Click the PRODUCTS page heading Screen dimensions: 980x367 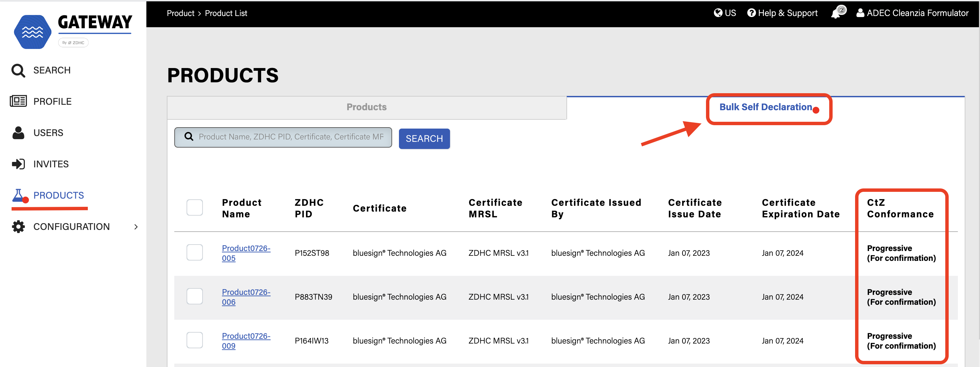(x=223, y=75)
